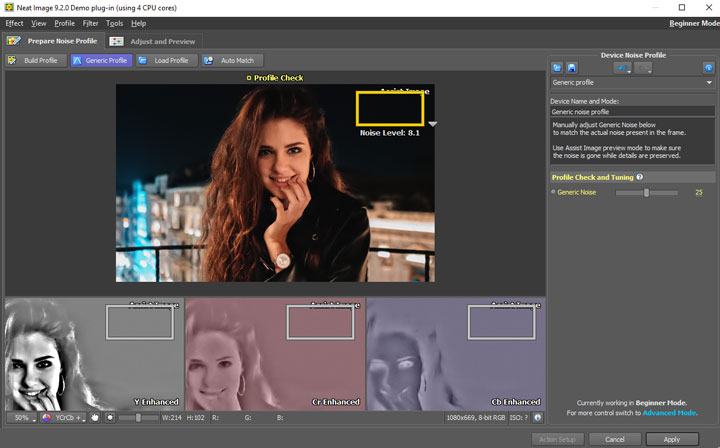
Task: Click the undo arrow in profile panel
Action: [x=621, y=68]
